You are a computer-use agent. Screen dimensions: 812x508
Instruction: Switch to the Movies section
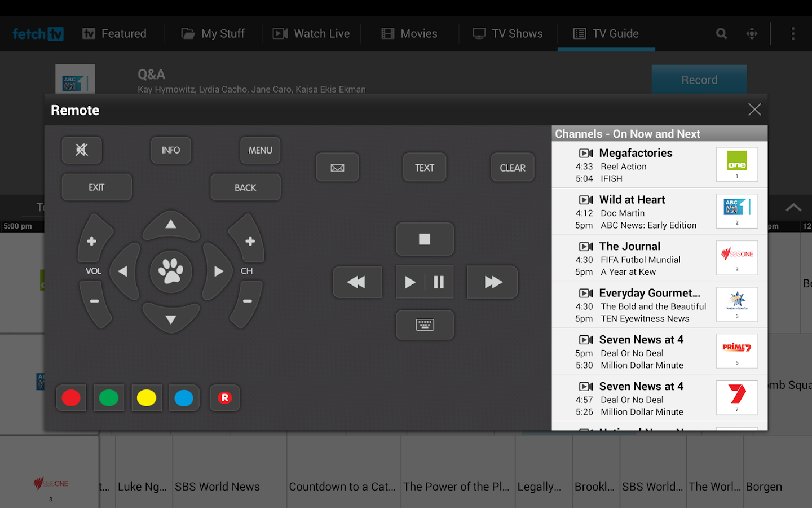tap(410, 33)
